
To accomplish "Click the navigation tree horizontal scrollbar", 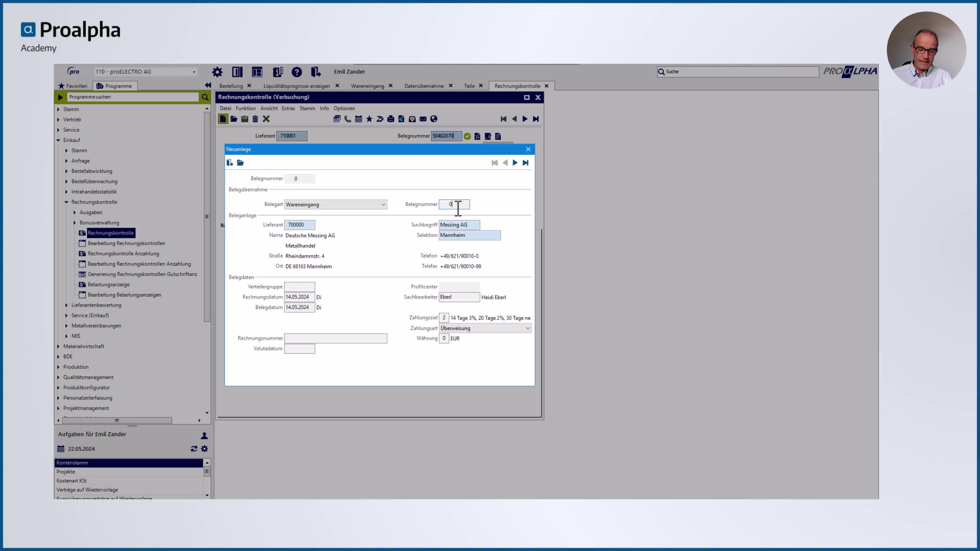I will coord(117,420).
